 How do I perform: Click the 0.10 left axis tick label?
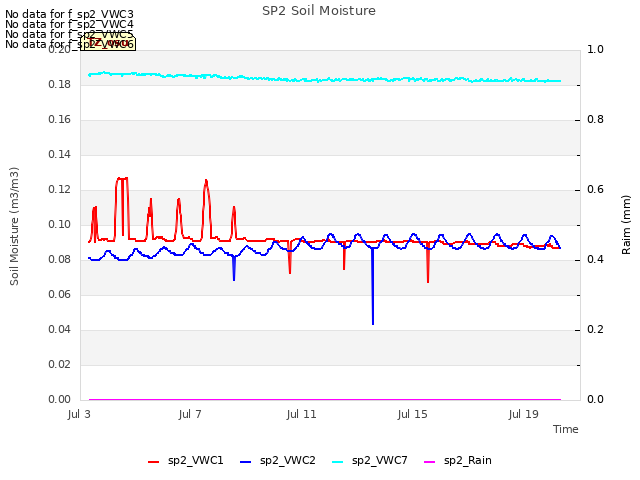pos(60,224)
